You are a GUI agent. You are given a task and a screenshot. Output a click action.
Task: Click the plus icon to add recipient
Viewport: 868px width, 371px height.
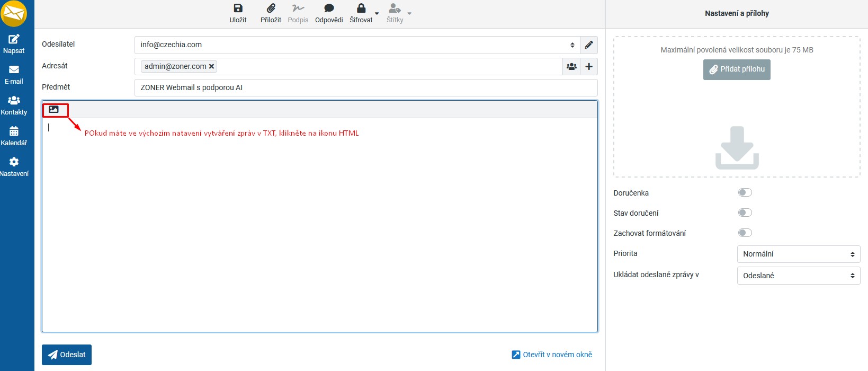[589, 67]
